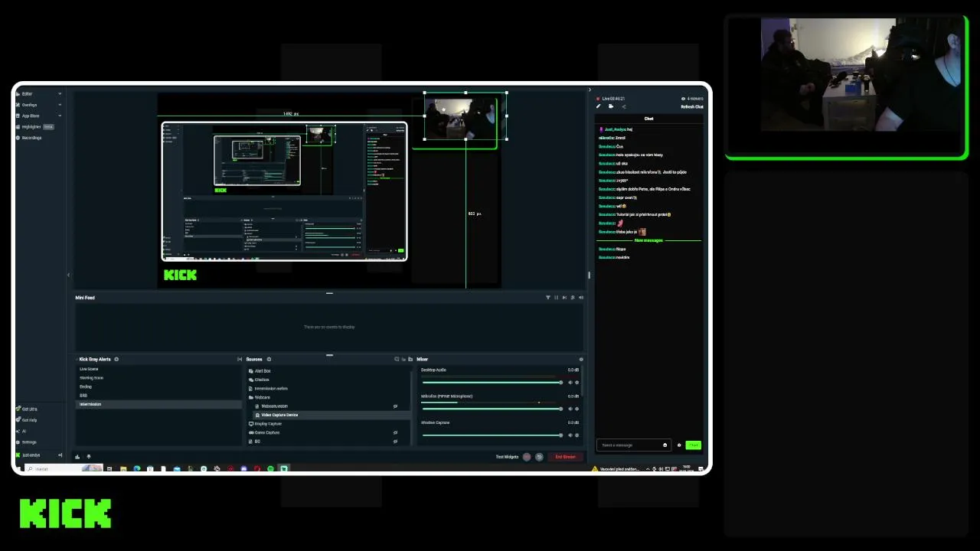Open Window Capture channel settings gear
Image resolution: width=980 pixels, height=551 pixels.
tap(577, 435)
